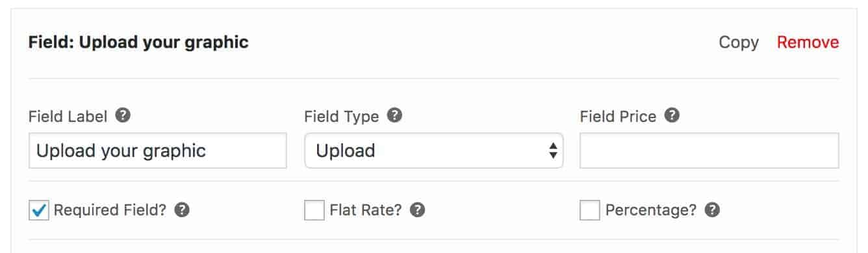
Task: Enable the Flat Rate checkbox
Action: 314,210
